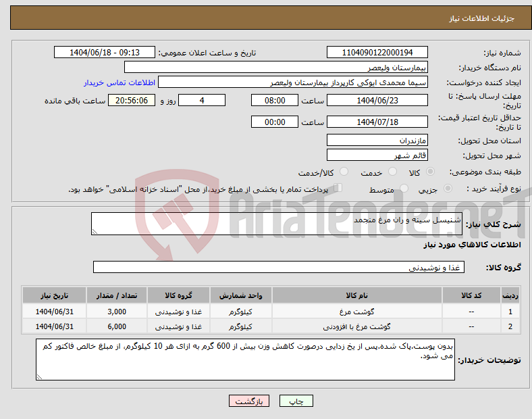The image size is (532, 419).
Task: Click the province field مازندران
Action: tap(377, 140)
